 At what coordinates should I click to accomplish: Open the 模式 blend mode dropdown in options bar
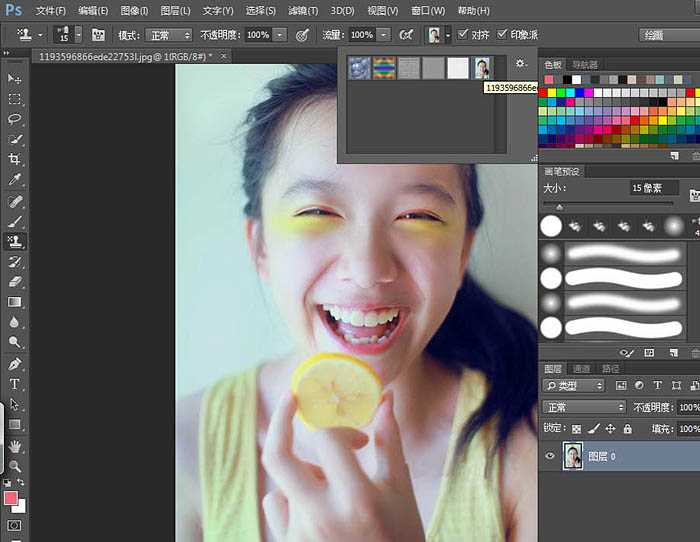pos(167,34)
